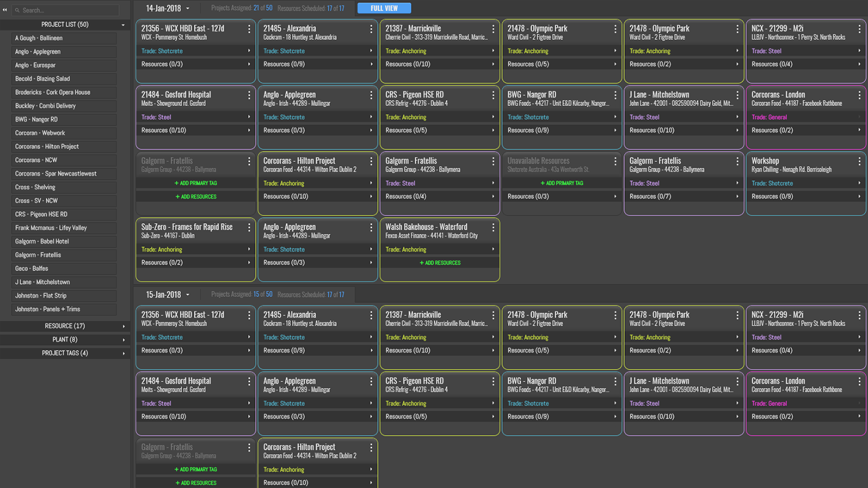The width and height of the screenshot is (868, 488).
Task: Open options menu on the Workshop card
Action: (x=859, y=161)
